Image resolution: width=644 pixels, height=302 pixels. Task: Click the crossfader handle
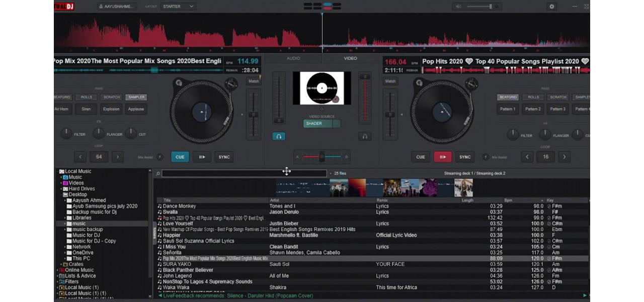[x=322, y=157]
